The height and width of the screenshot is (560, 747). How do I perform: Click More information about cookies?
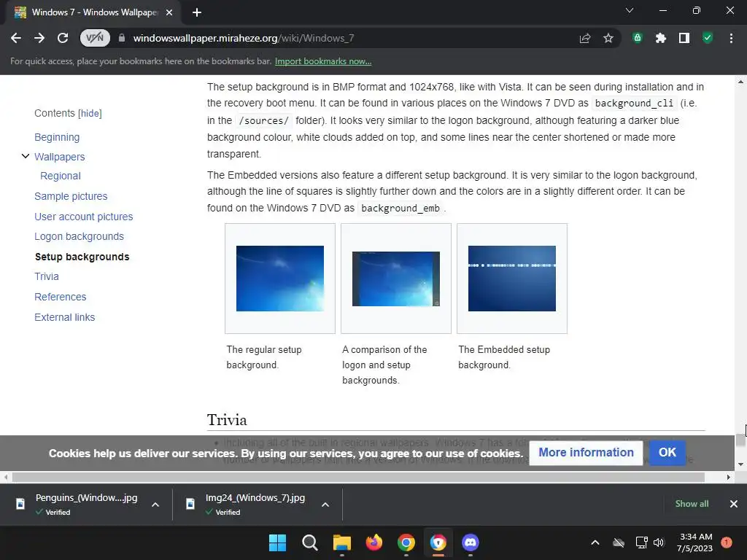coord(586,452)
